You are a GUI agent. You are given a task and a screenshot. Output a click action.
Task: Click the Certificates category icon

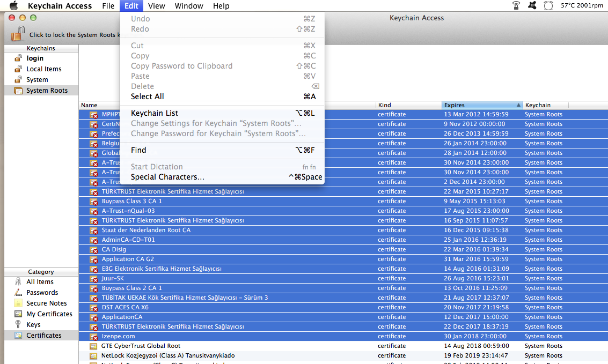point(18,336)
